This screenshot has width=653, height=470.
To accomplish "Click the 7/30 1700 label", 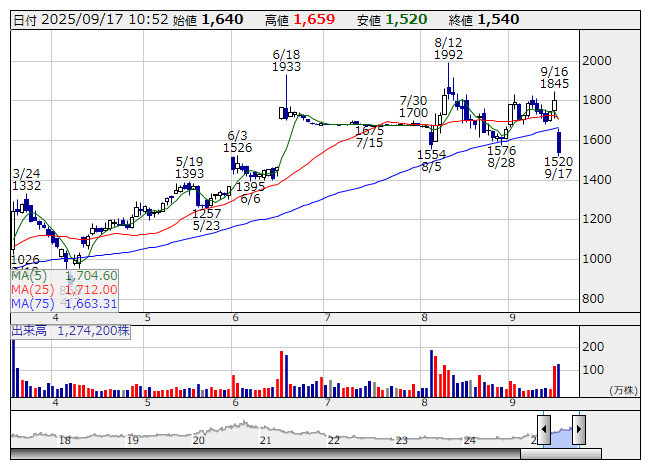I will pyautogui.click(x=414, y=107).
